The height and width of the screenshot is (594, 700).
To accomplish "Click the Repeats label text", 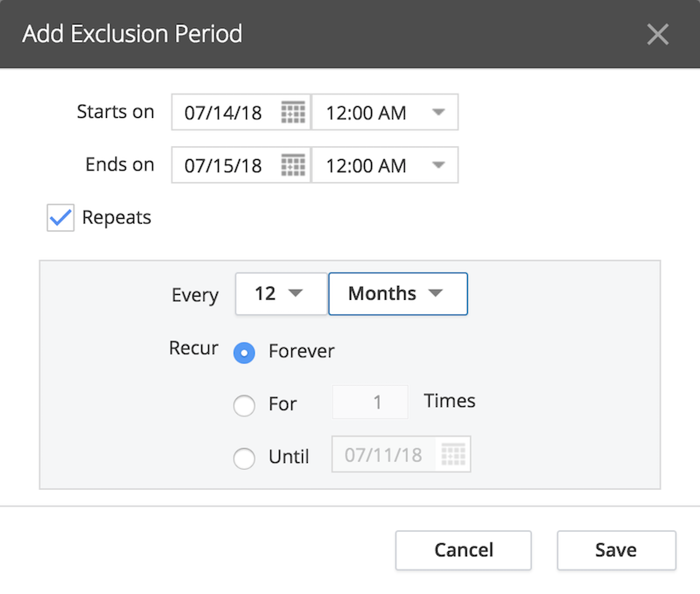I will point(116,218).
